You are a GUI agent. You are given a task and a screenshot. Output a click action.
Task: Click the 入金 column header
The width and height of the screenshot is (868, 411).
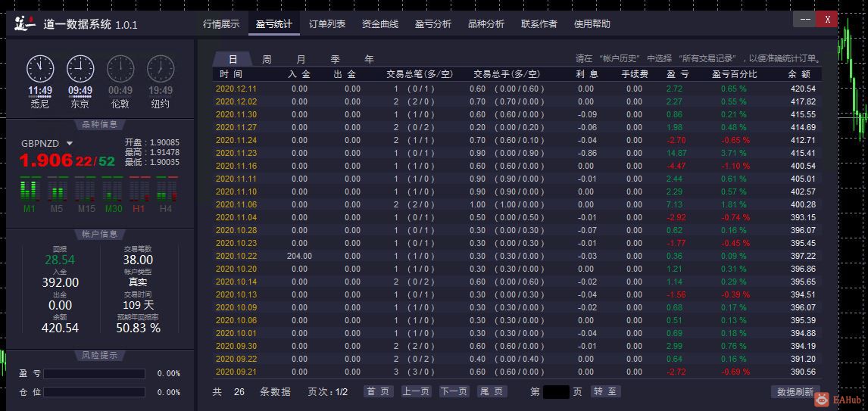[299, 73]
